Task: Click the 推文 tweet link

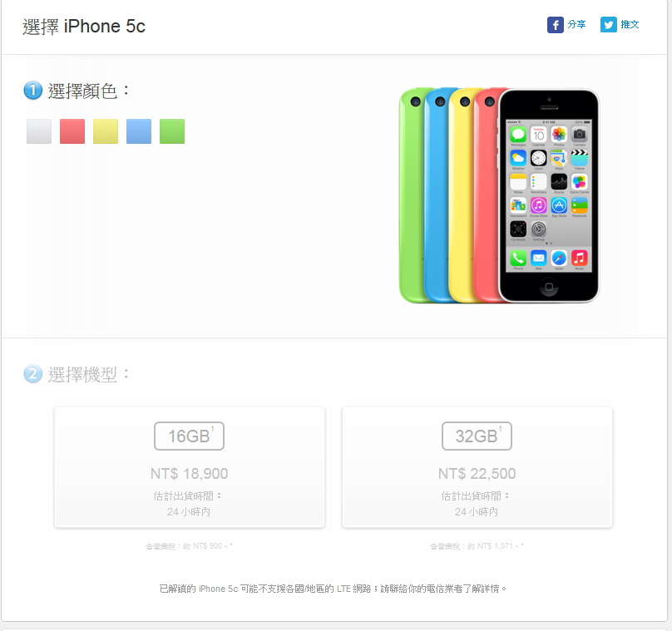Action: 630,24
